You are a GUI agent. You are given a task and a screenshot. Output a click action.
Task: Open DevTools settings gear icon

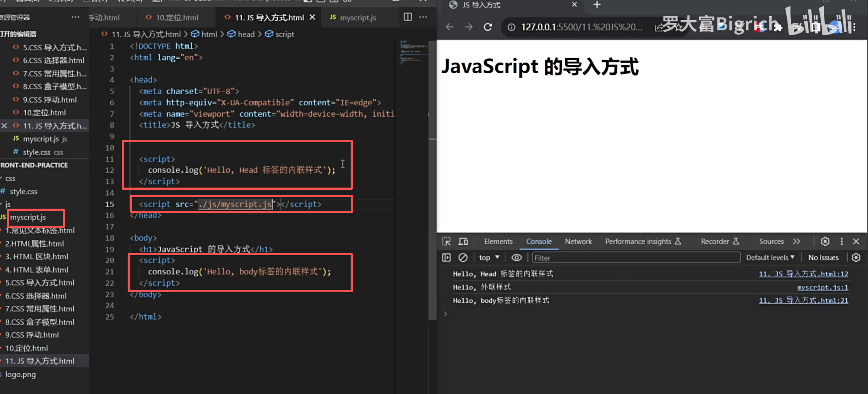point(825,241)
